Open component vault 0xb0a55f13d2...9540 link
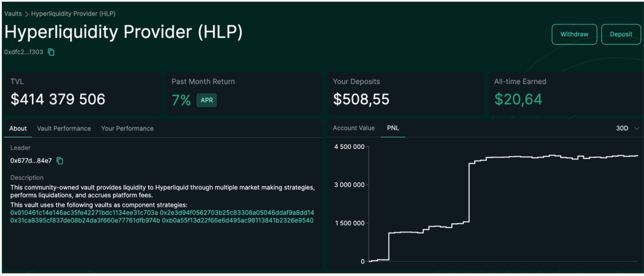644x276 pixels. point(237,221)
